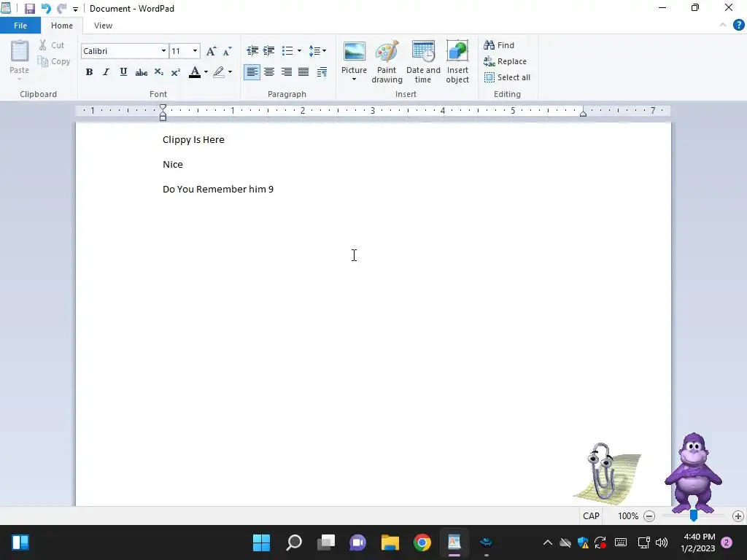Expand the Picture dropdown arrow
747x560 pixels.
(x=354, y=79)
